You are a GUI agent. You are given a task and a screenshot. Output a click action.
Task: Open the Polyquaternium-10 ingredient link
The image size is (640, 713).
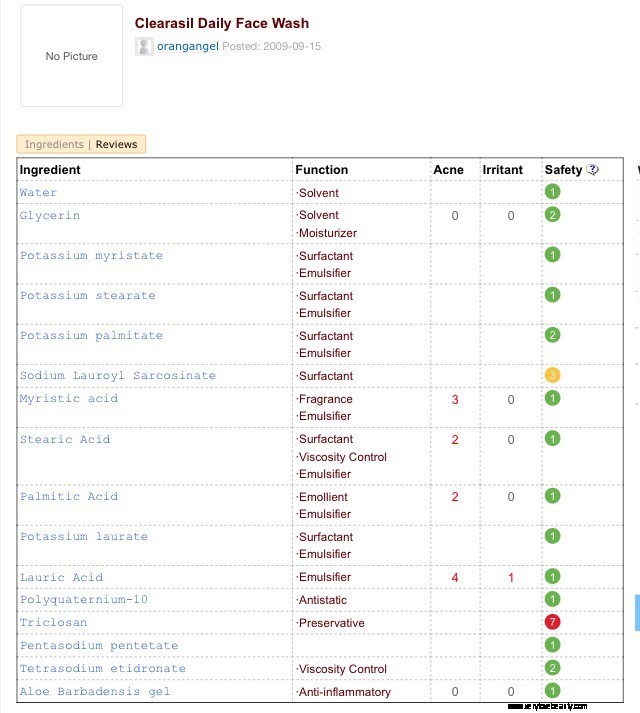click(x=84, y=600)
